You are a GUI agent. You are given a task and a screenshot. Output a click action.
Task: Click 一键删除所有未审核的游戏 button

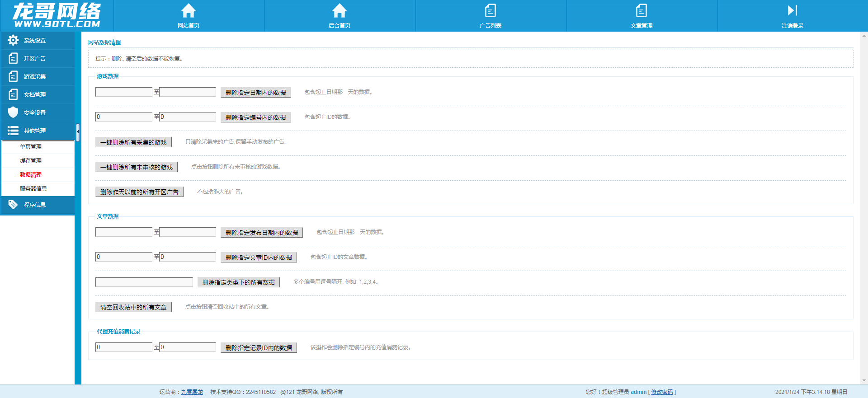(137, 167)
